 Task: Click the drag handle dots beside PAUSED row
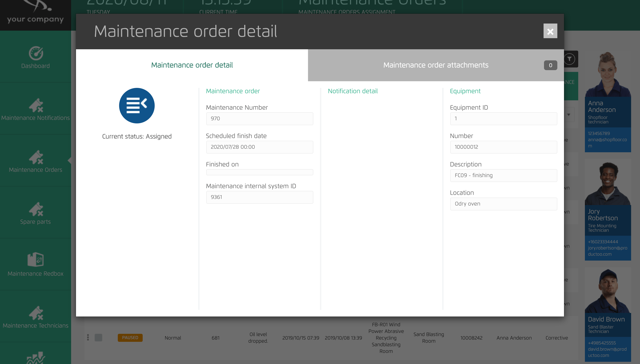point(88,338)
